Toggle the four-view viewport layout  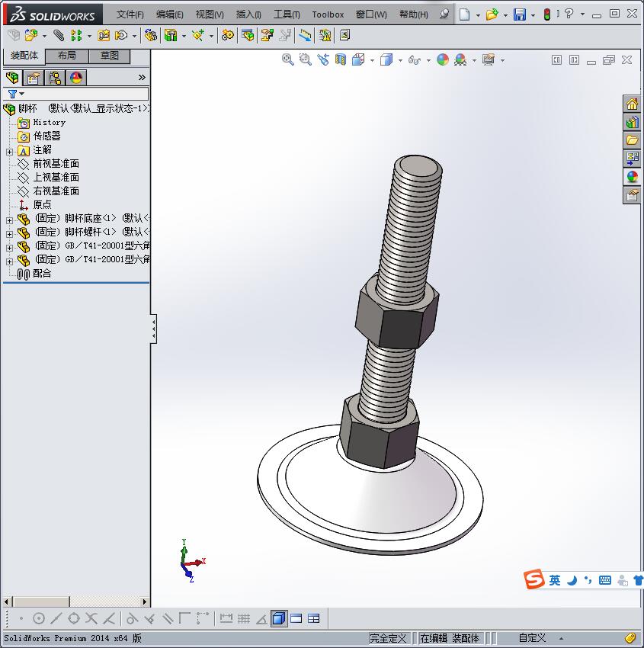tap(314, 619)
